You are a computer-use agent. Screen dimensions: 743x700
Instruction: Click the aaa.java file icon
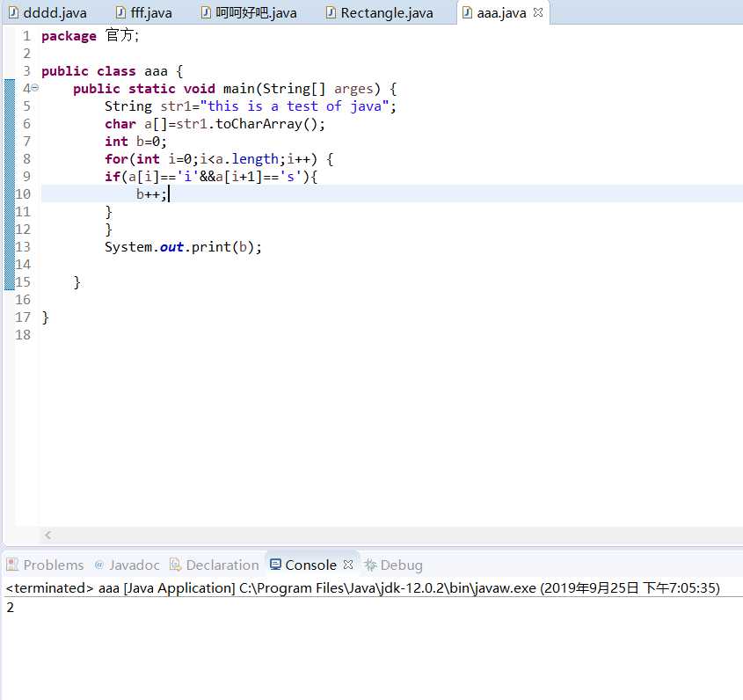467,13
